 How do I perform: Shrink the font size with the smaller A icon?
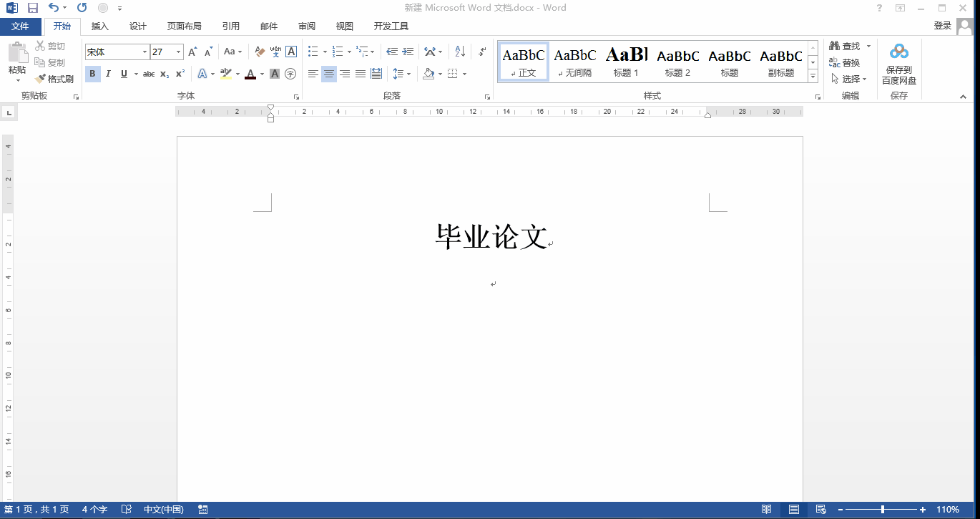(208, 52)
